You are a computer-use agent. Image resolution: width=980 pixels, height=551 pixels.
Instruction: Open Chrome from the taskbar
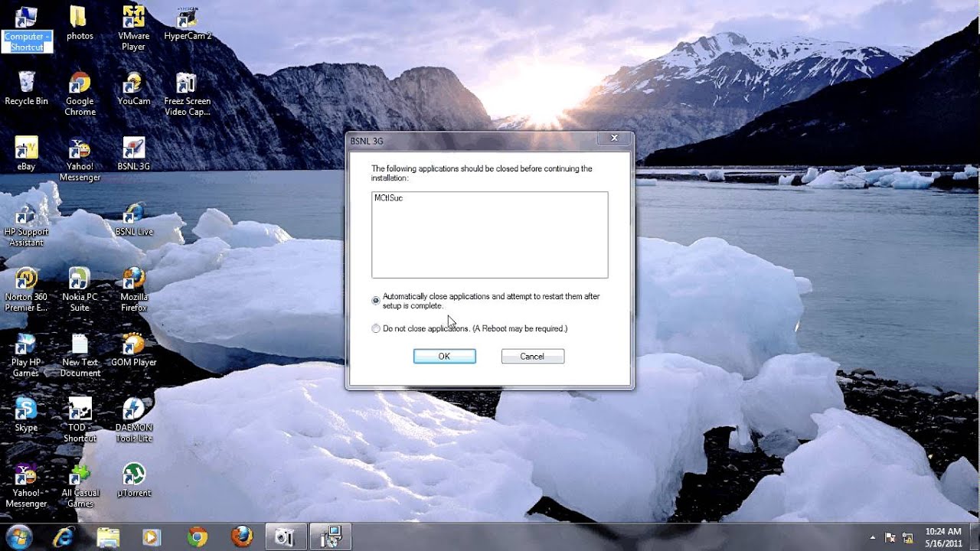pyautogui.click(x=198, y=537)
